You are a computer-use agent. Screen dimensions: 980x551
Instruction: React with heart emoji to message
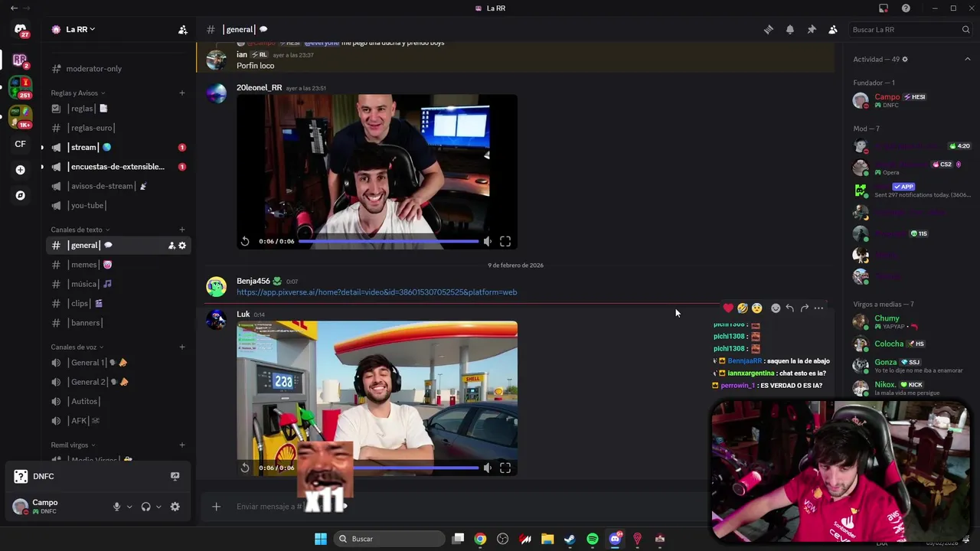point(728,308)
